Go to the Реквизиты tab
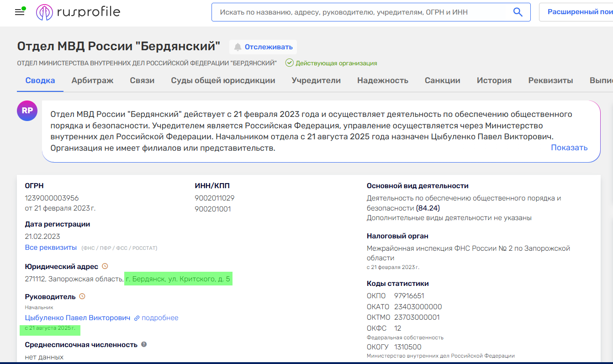This screenshot has width=613, height=364. (x=550, y=81)
